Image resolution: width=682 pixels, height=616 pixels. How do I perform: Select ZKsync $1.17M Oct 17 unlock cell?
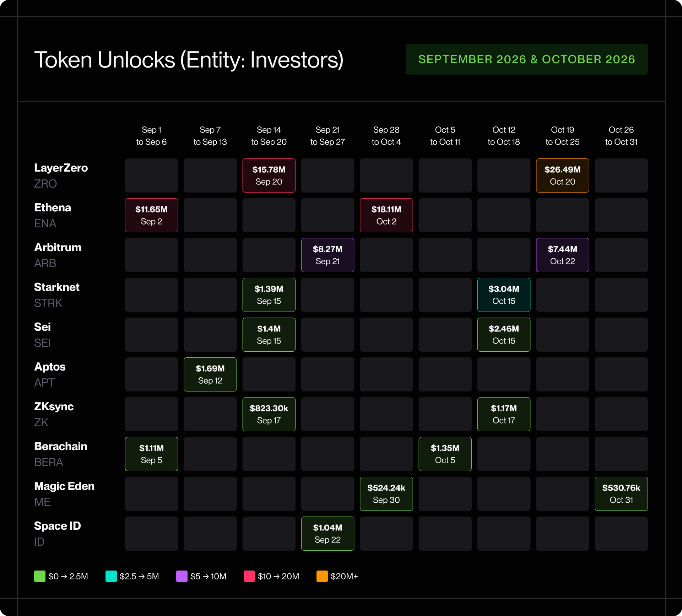tap(504, 414)
